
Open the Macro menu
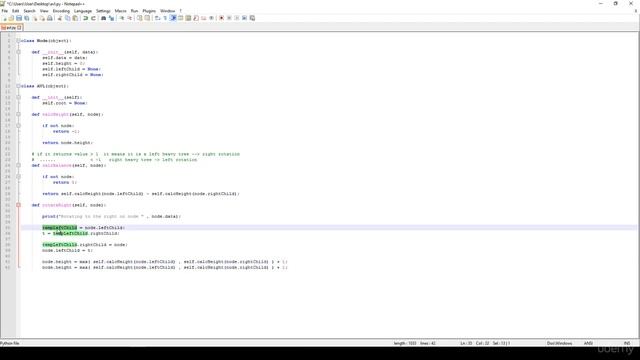pos(120,11)
